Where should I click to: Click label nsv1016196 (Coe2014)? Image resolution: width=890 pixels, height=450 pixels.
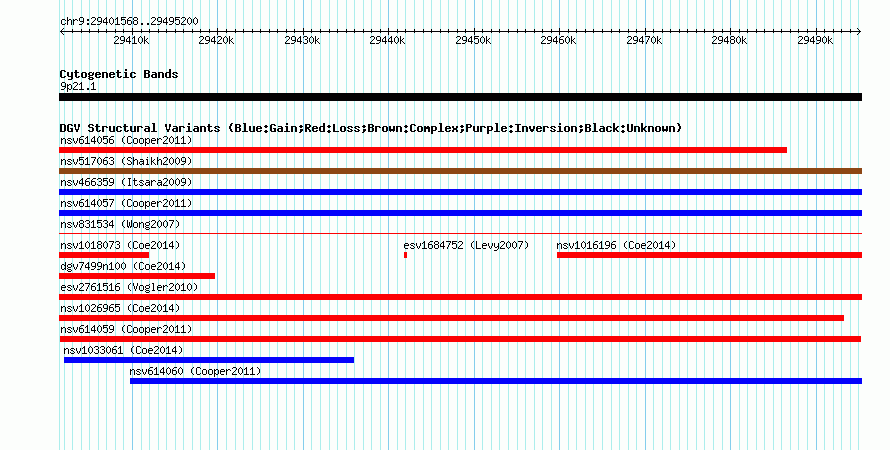(616, 245)
